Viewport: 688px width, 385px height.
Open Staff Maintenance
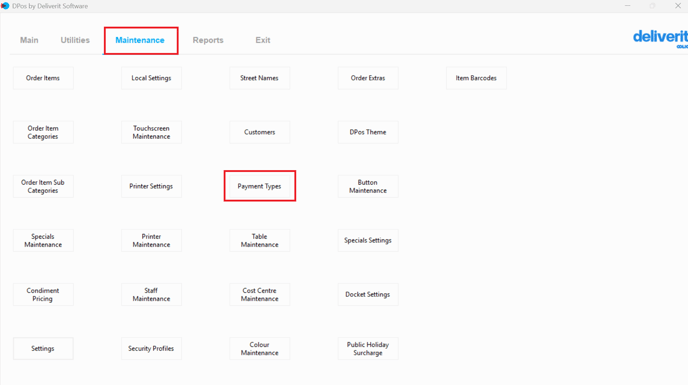[151, 295]
